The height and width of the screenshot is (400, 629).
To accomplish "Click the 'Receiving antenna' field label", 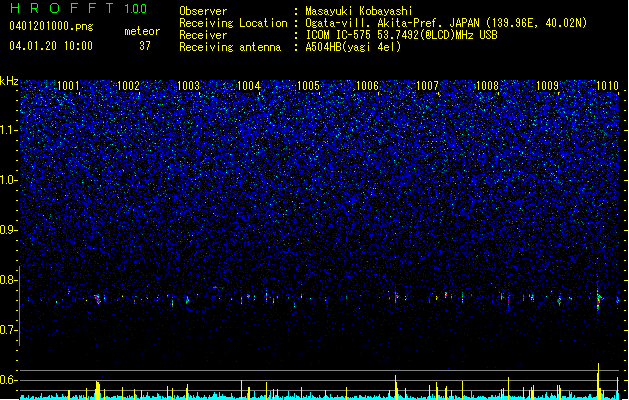I will pos(230,47).
